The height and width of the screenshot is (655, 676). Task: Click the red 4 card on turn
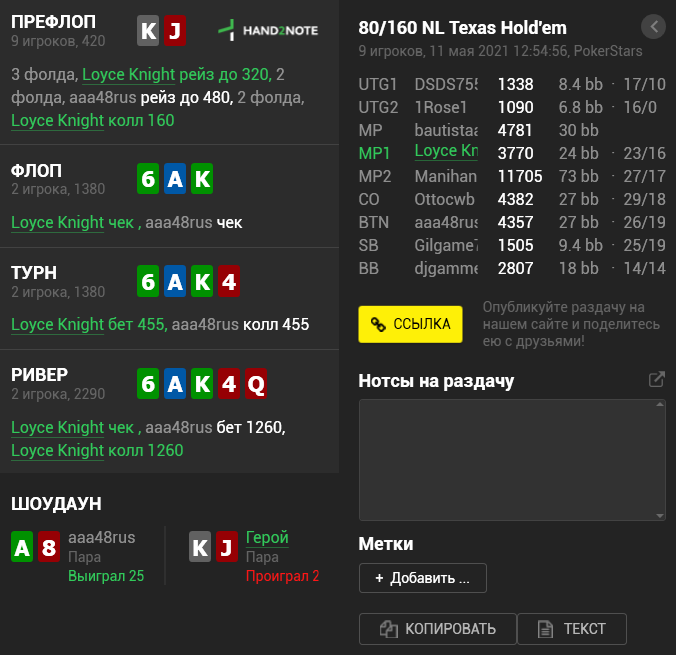pyautogui.click(x=228, y=281)
